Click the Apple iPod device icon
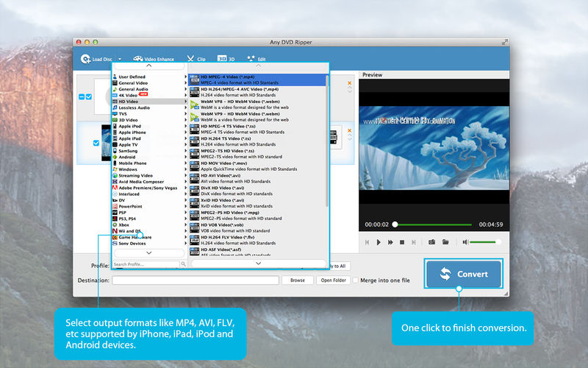 115,126
